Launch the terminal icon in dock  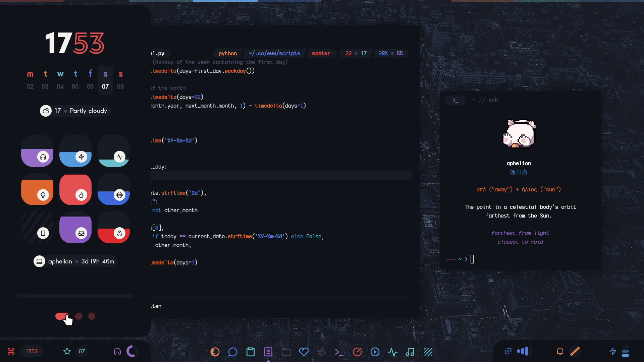[339, 352]
